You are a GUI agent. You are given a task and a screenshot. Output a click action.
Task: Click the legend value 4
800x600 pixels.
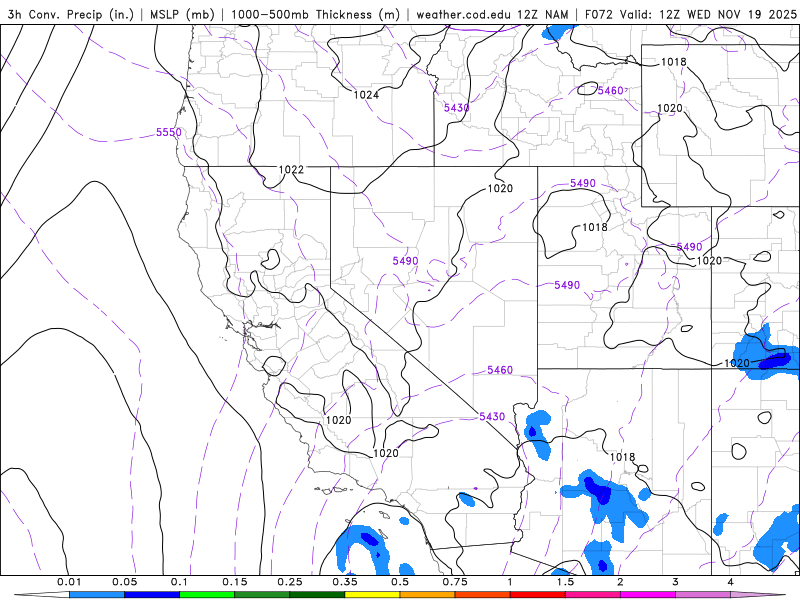pyautogui.click(x=731, y=582)
